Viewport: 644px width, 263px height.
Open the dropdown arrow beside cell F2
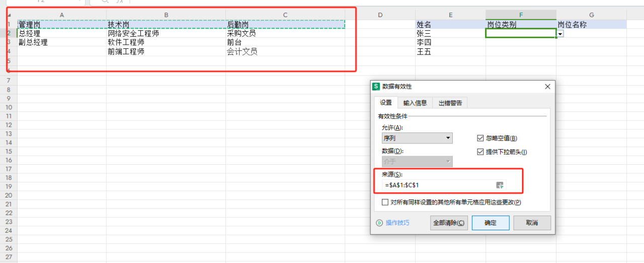(560, 33)
